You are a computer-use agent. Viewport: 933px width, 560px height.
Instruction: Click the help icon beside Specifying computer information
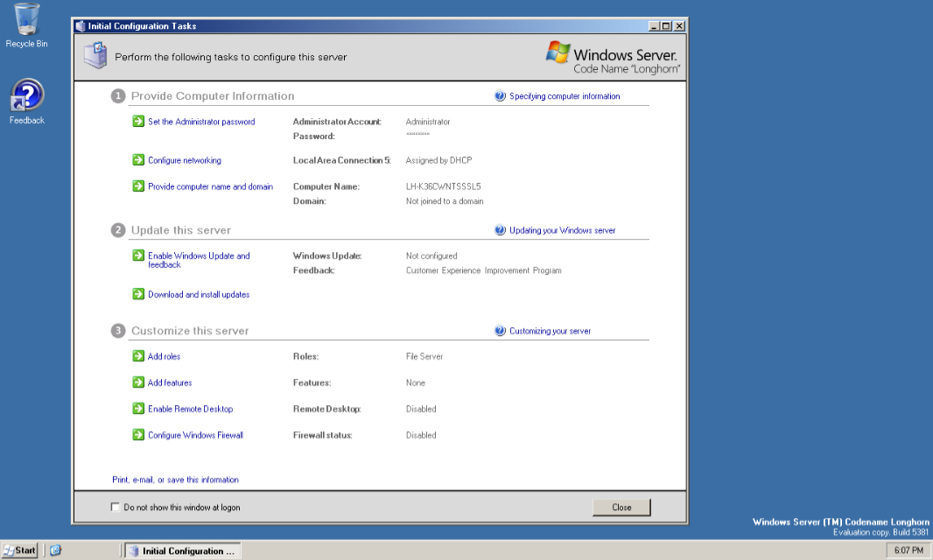[500, 96]
